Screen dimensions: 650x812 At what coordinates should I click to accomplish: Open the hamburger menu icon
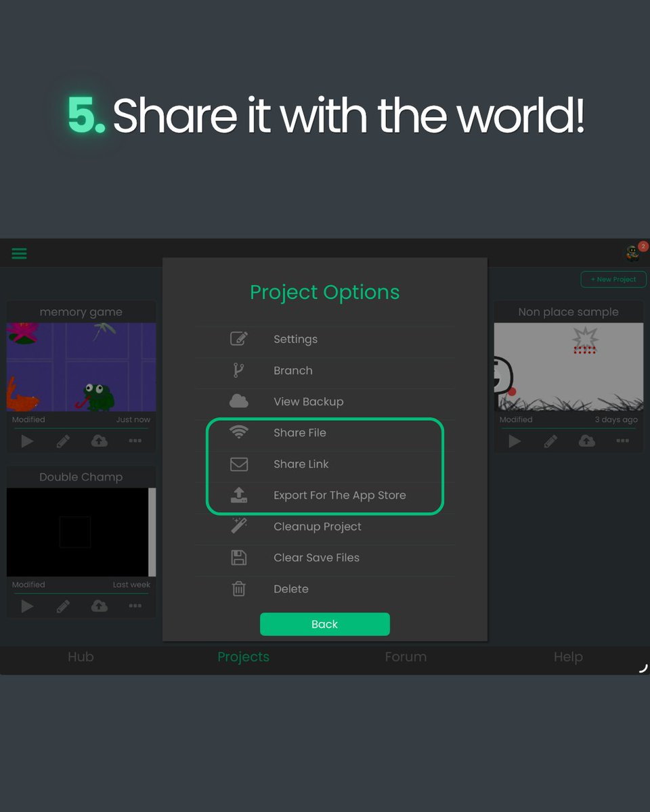click(19, 254)
